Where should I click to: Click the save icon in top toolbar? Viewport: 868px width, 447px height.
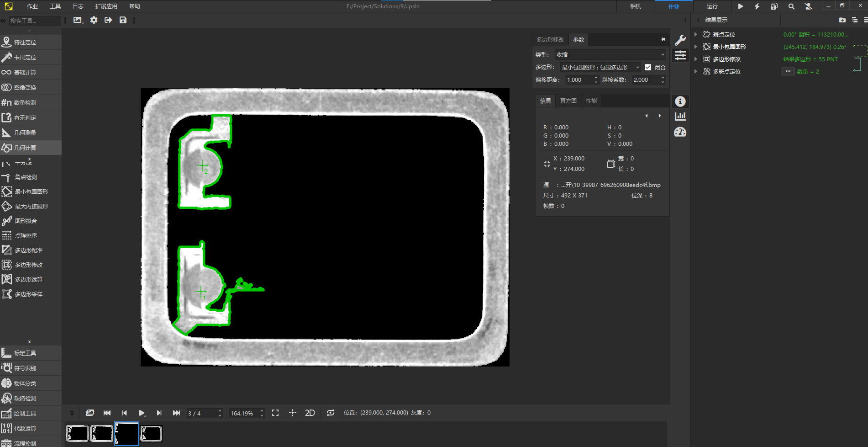tap(123, 20)
